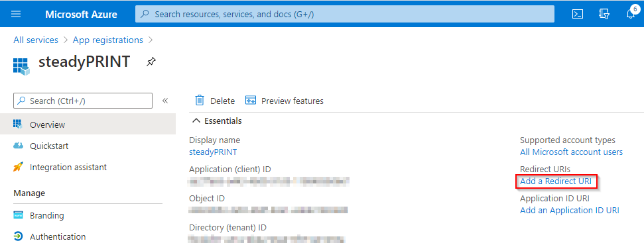Click the Integration assistant rocket icon
Viewport: 644px width, 247px height.
pyautogui.click(x=18, y=167)
